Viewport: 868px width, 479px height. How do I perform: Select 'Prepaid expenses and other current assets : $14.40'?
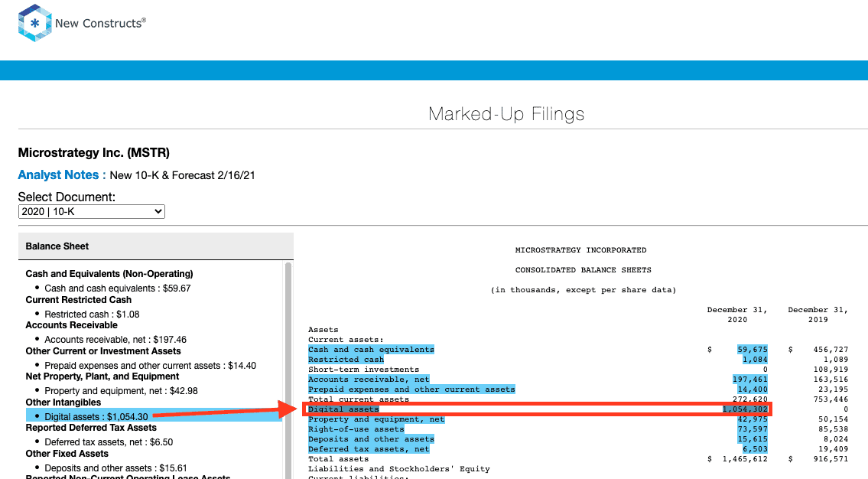tap(150, 366)
